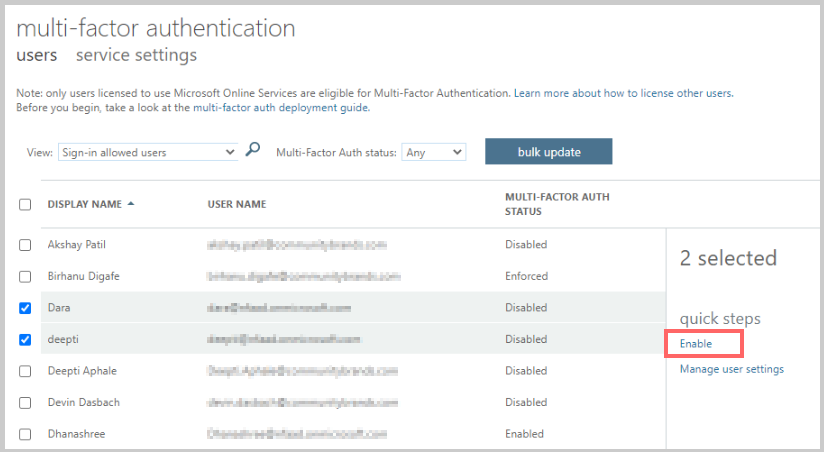This screenshot has height=452, width=824.
Task: Click the Disabled status in Dara's row
Action: click(526, 308)
